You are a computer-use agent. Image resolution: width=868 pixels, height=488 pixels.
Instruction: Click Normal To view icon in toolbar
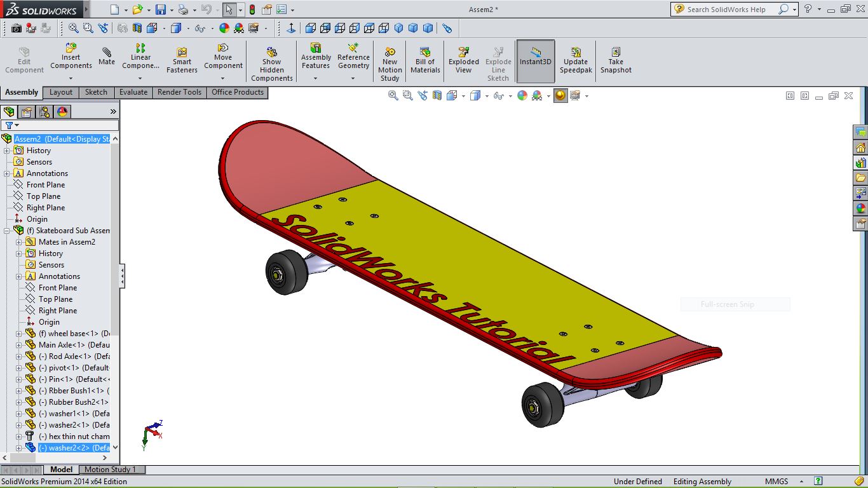click(x=291, y=28)
